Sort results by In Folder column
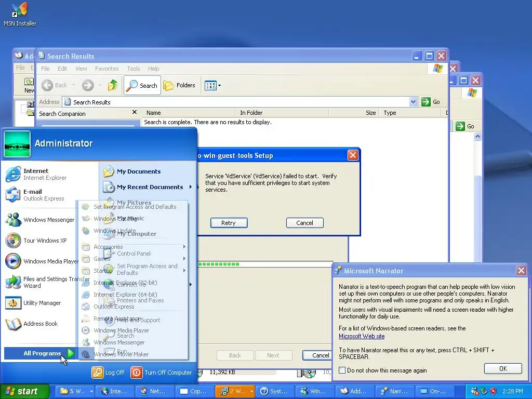This screenshot has height=399, width=532. click(282, 113)
